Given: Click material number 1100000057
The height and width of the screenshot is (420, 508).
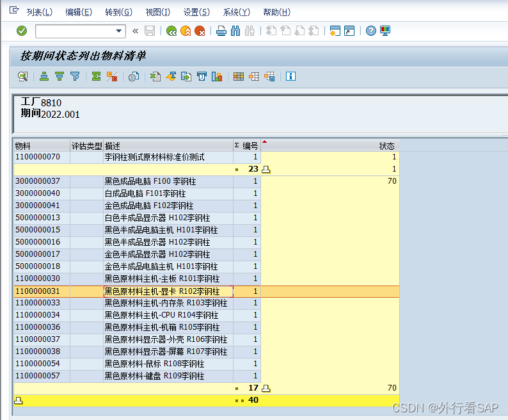Looking at the screenshot, I should coord(38,376).
